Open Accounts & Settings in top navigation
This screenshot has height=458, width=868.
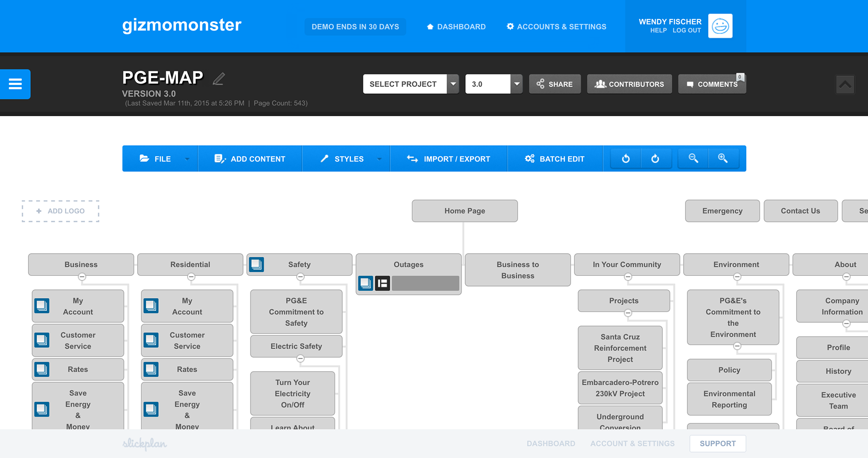tap(557, 27)
